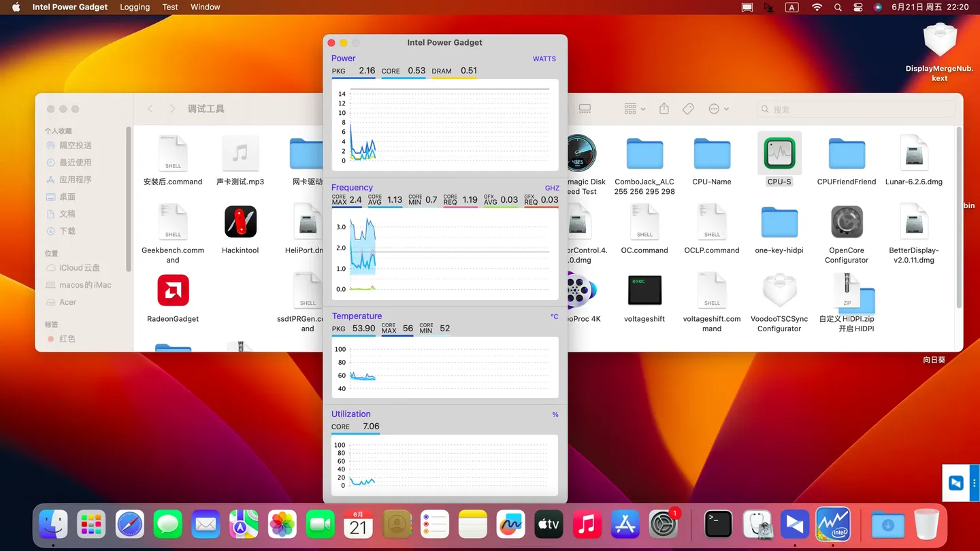Open OpenCore Configurator
980x551 pixels.
[847, 222]
